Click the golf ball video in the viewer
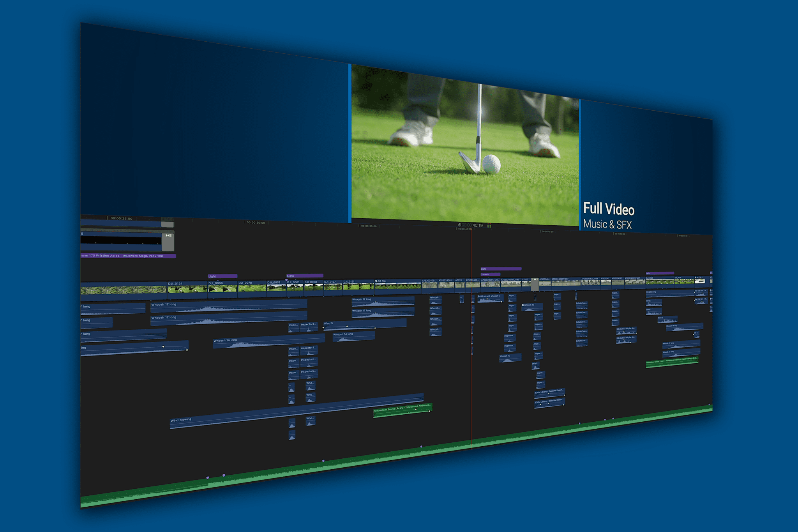Image resolution: width=798 pixels, height=532 pixels. [465, 145]
